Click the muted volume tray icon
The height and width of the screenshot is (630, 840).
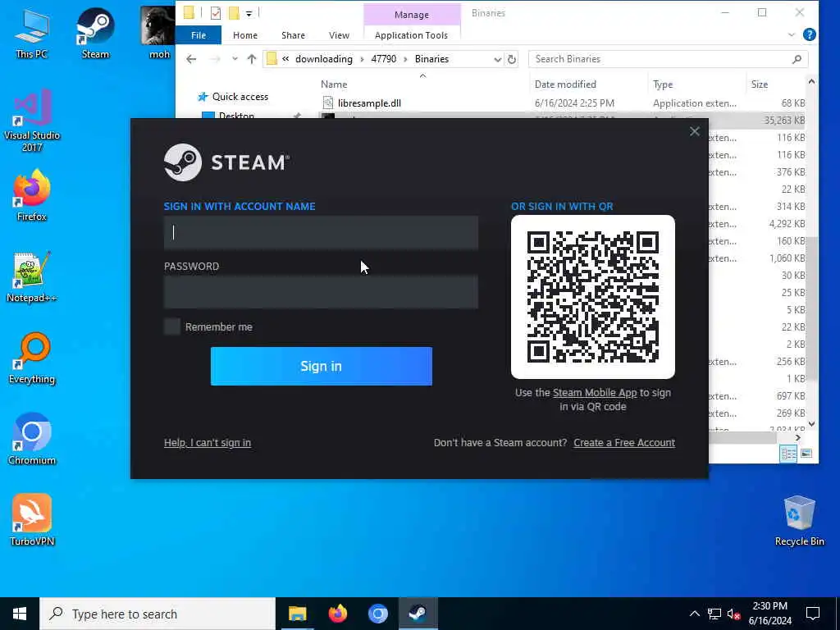[x=733, y=614]
